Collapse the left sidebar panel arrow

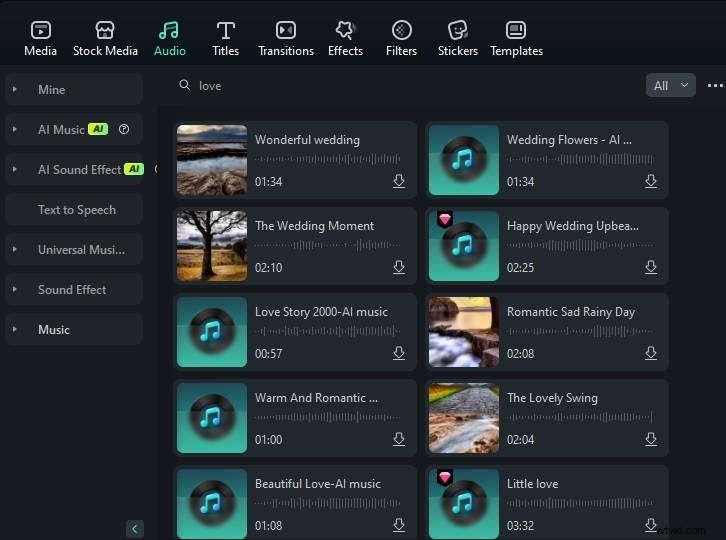click(x=135, y=528)
